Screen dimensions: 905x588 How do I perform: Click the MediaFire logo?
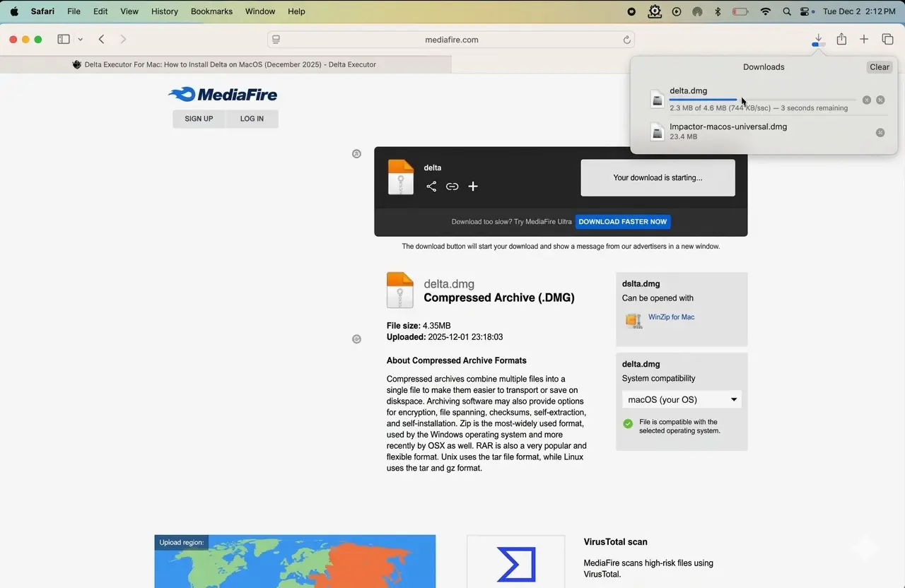click(x=223, y=94)
